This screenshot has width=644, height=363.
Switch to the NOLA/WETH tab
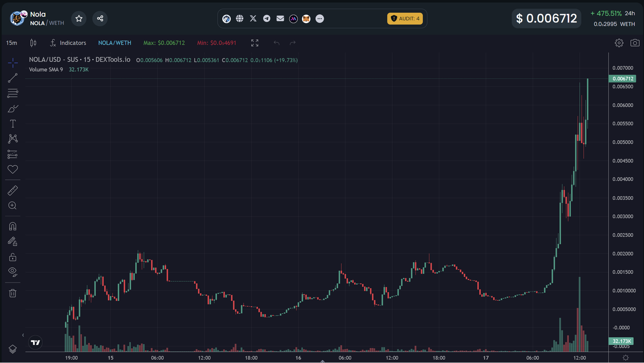click(x=114, y=42)
